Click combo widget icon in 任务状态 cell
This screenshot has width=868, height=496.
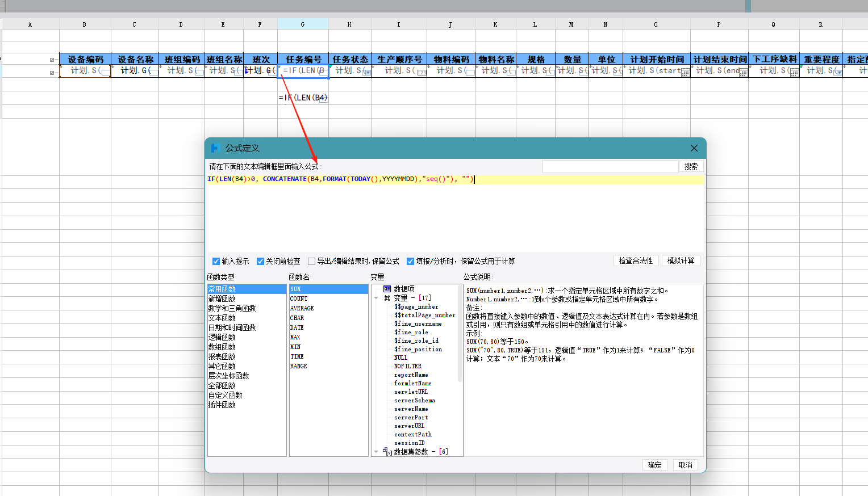point(367,73)
